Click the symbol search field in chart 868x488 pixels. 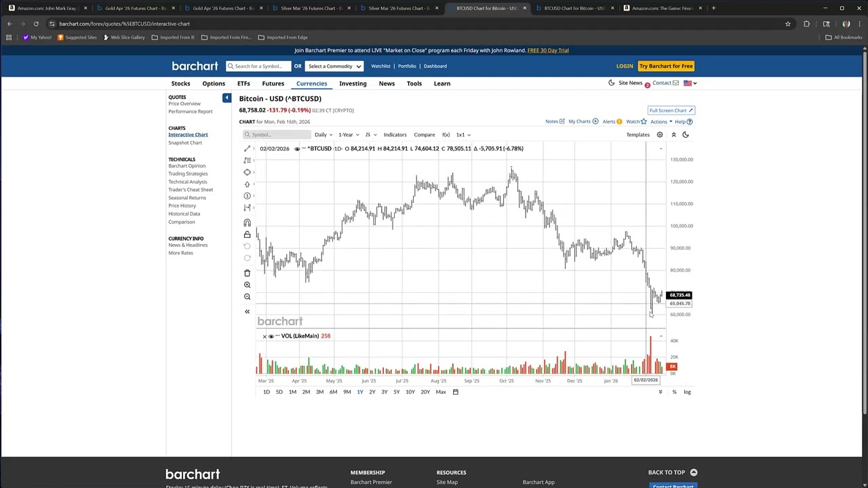point(277,135)
